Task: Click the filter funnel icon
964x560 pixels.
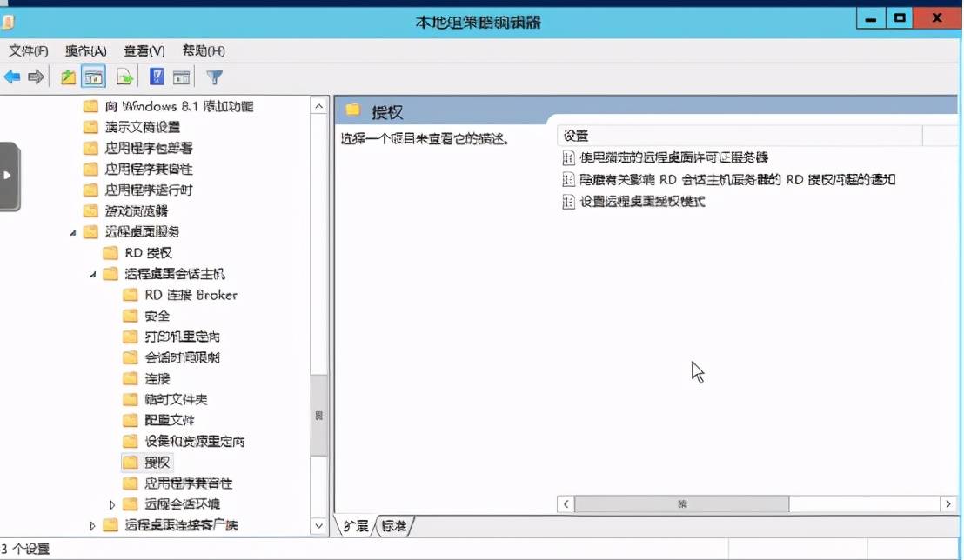Action: point(214,77)
